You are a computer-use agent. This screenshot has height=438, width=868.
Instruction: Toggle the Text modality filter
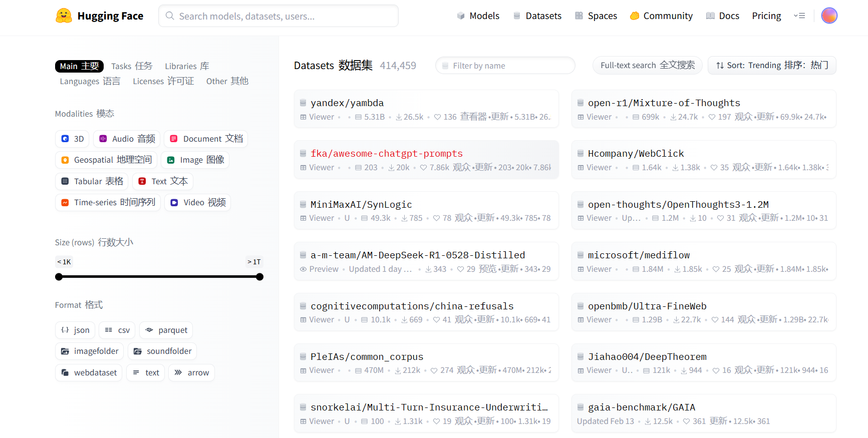coord(163,181)
